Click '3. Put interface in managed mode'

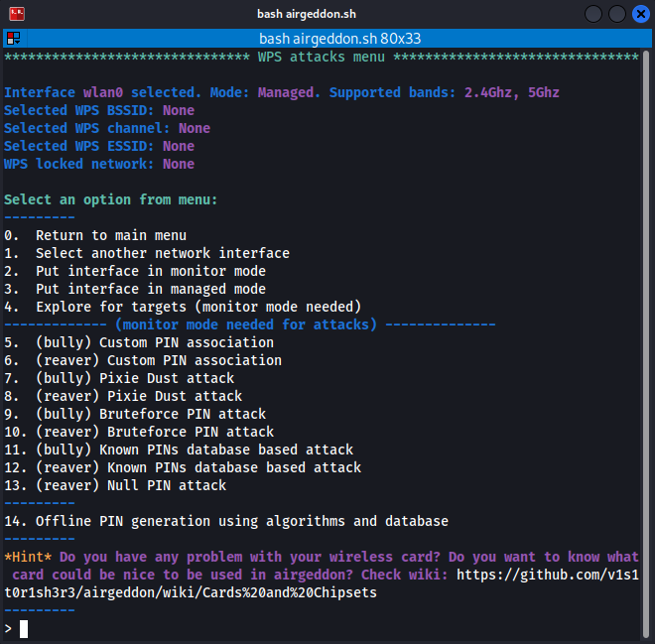(135, 289)
